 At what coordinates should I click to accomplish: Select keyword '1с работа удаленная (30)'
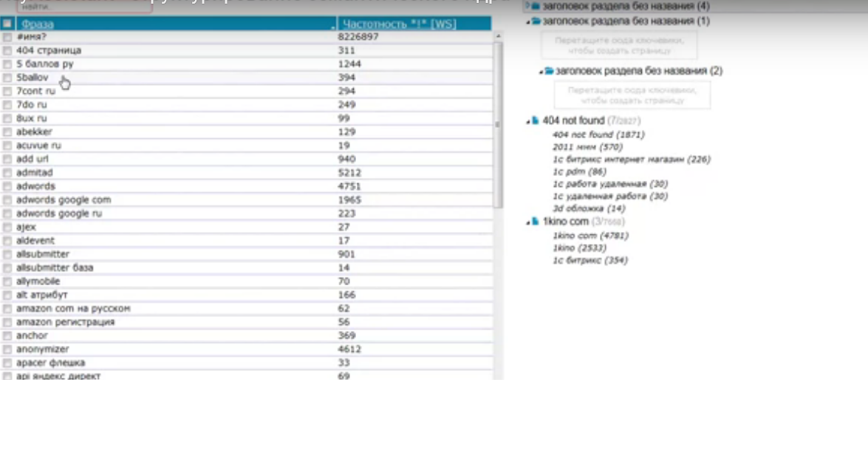coord(610,184)
